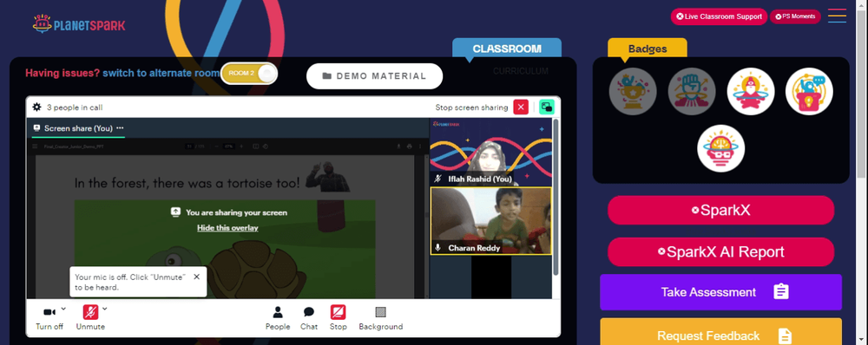Stop screen sharing from bottom toolbar
868x345 pixels.
pos(339,318)
